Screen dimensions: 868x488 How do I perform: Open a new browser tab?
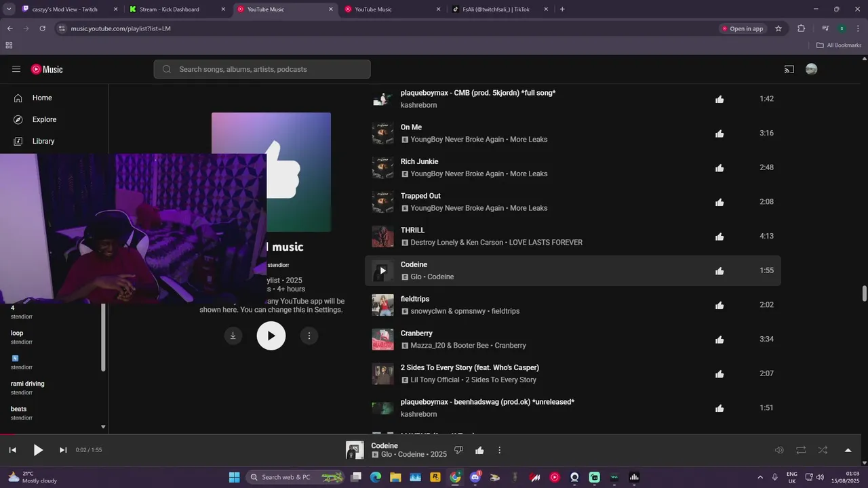[x=562, y=9]
